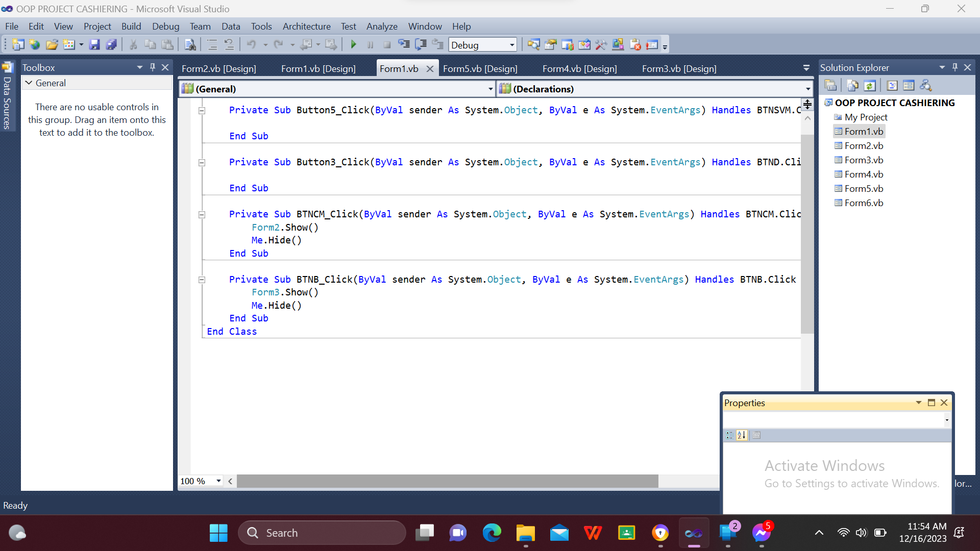
Task: Toggle Alphabetical sort in Properties panel
Action: 742,435
